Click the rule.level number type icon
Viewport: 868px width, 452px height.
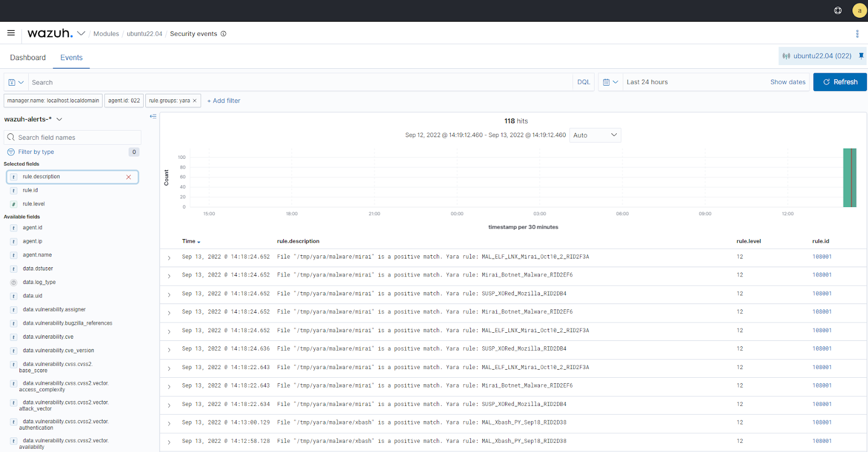tap(14, 204)
